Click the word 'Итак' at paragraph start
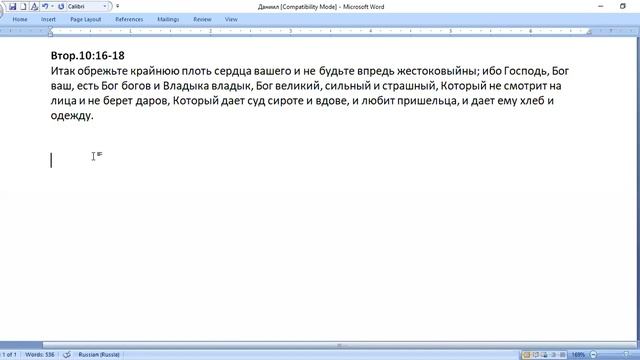640x360 pixels. [x=63, y=71]
